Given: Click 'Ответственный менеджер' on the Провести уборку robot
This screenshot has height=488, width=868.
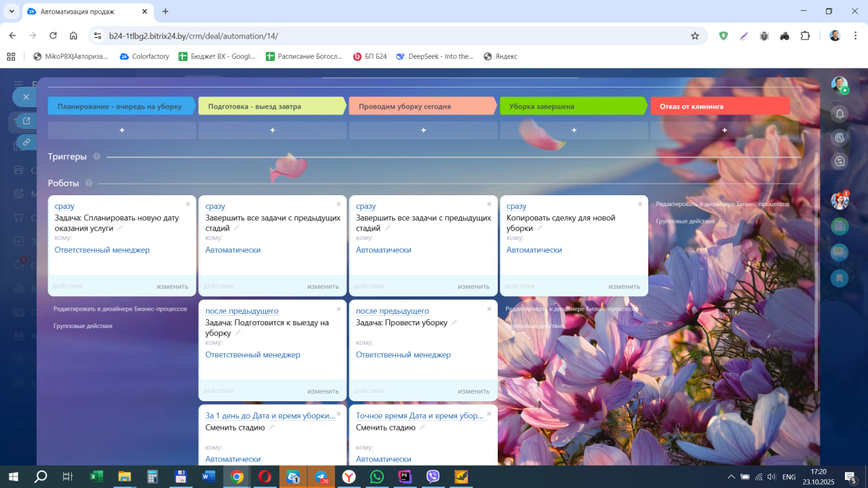Looking at the screenshot, I should click(x=403, y=354).
